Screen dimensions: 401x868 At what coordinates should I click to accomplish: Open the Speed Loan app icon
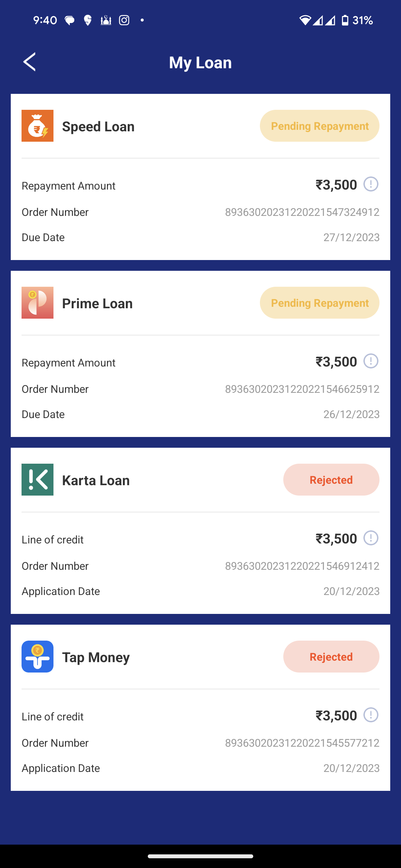pyautogui.click(x=38, y=126)
